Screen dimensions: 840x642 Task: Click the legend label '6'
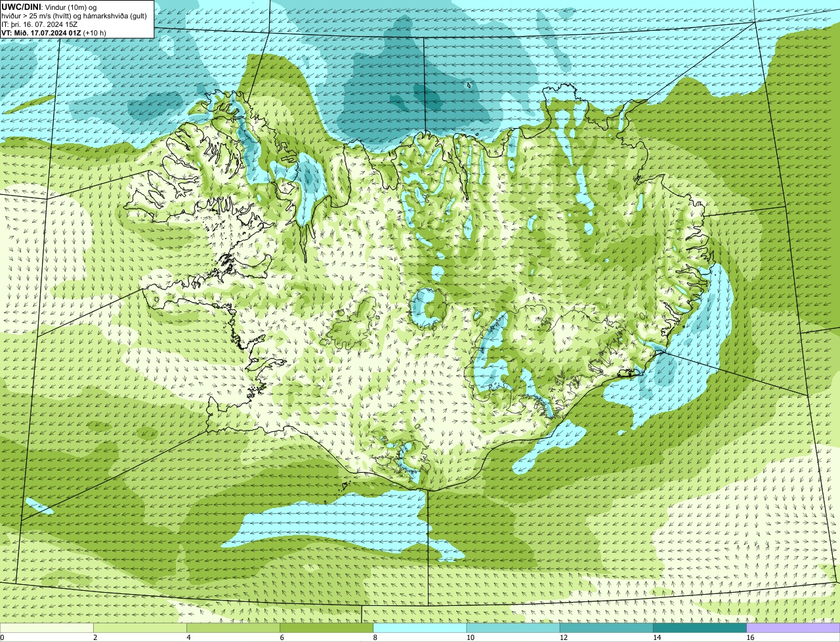click(282, 637)
